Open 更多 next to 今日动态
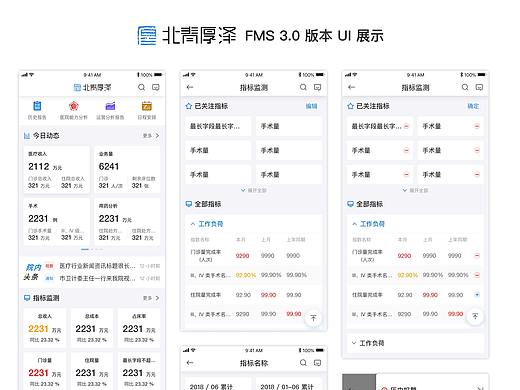The height and width of the screenshot is (390, 520). pos(151,136)
